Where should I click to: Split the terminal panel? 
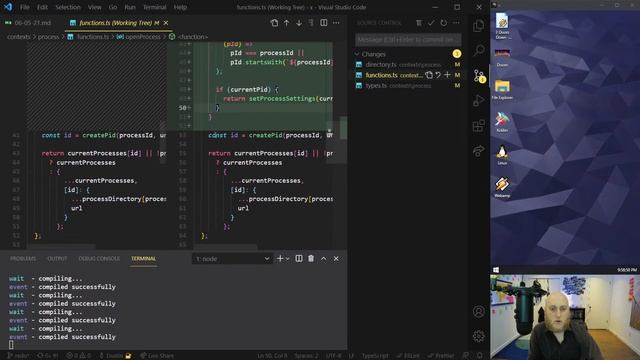(x=299, y=258)
